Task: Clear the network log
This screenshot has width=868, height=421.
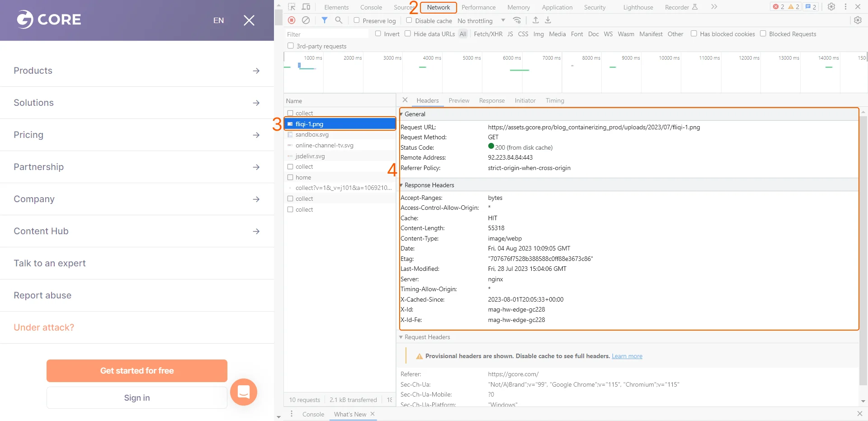Action: (x=306, y=20)
